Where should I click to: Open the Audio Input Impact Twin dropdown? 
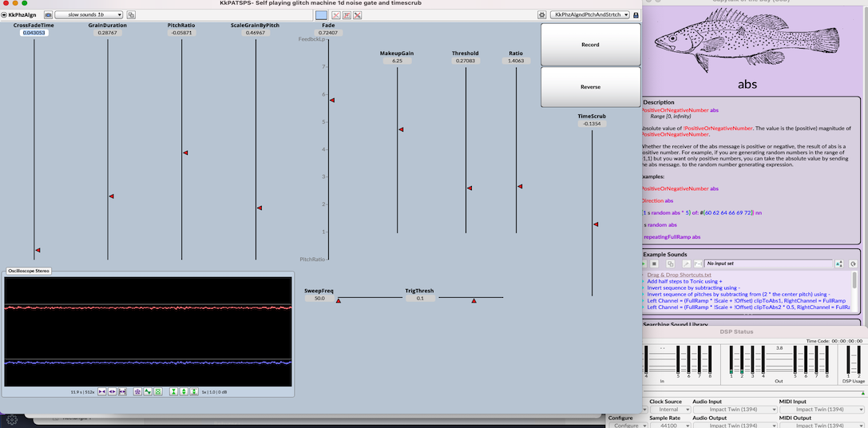[735, 409]
